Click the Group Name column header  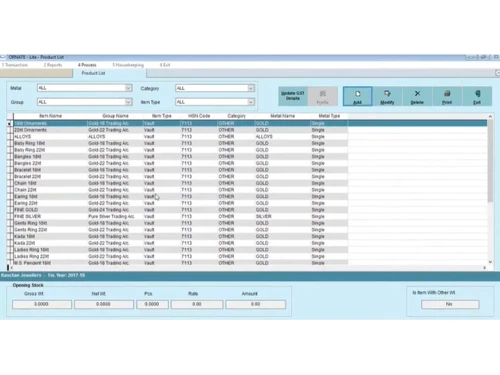point(115,116)
